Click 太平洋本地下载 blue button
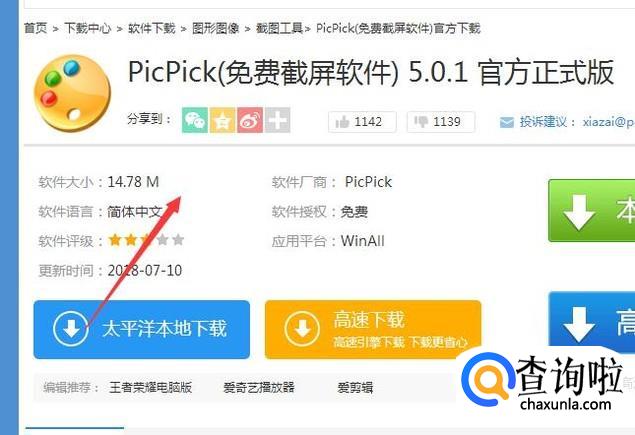Image resolution: width=635 pixels, height=435 pixels. point(142,329)
